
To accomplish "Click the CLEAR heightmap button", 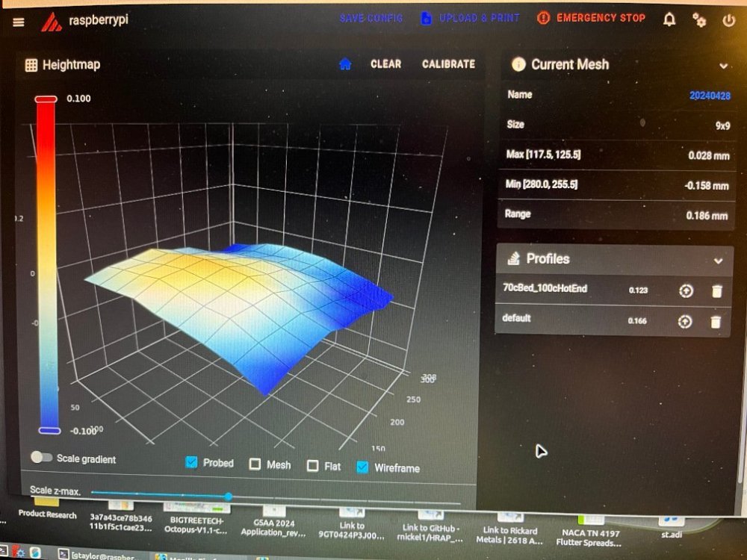I will 386,63.
